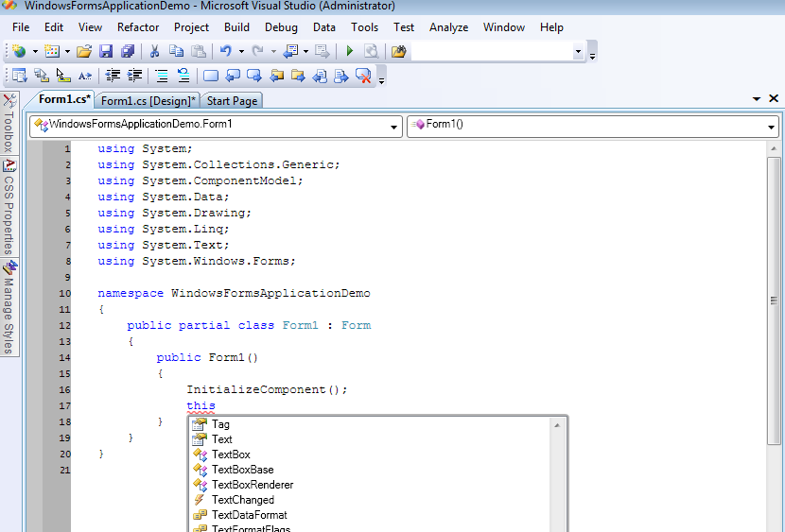Click the Save All icon
The image size is (785, 532).
128,51
